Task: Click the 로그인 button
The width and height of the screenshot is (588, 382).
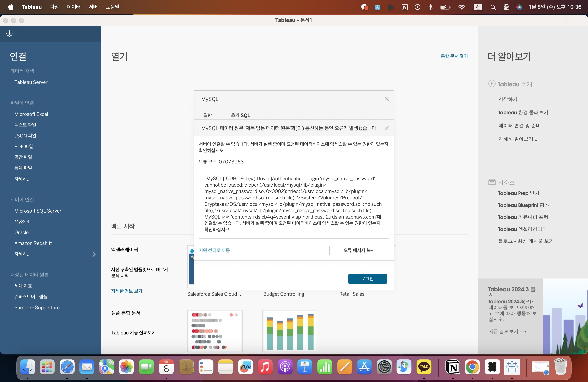Action: pos(367,279)
